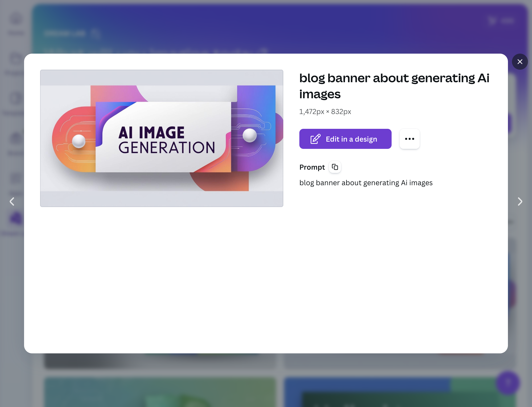Click the AI Image Generation preview image

(x=162, y=138)
